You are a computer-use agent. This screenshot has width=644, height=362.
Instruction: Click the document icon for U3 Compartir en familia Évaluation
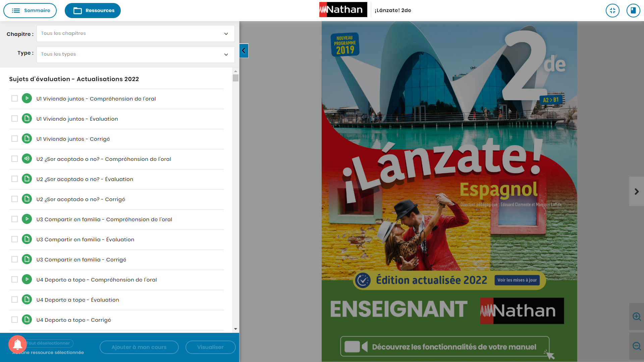(x=27, y=239)
